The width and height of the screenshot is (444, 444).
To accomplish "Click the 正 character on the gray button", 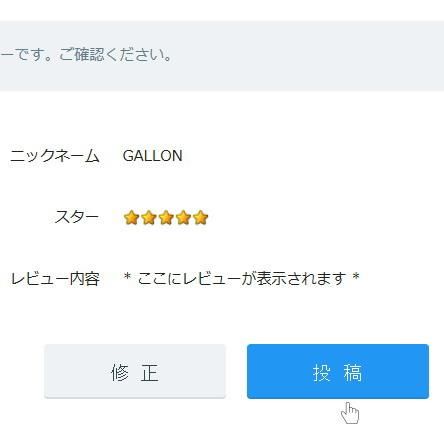I will click(149, 372).
